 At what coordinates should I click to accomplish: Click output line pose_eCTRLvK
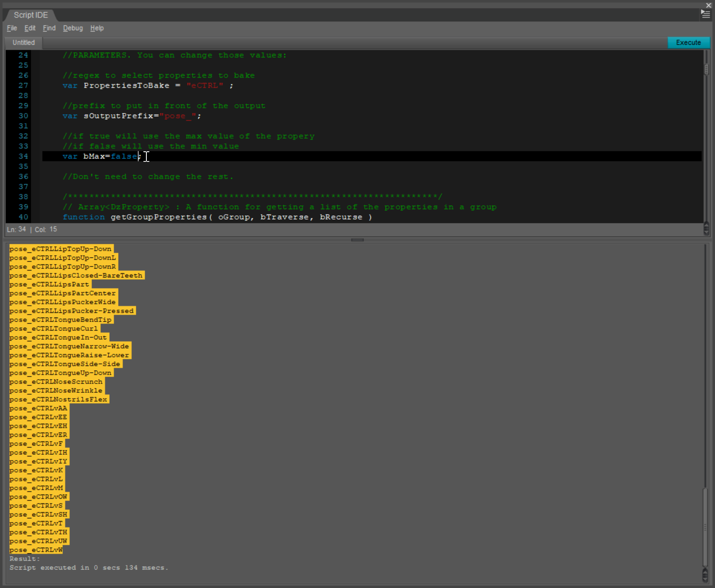[x=37, y=470]
